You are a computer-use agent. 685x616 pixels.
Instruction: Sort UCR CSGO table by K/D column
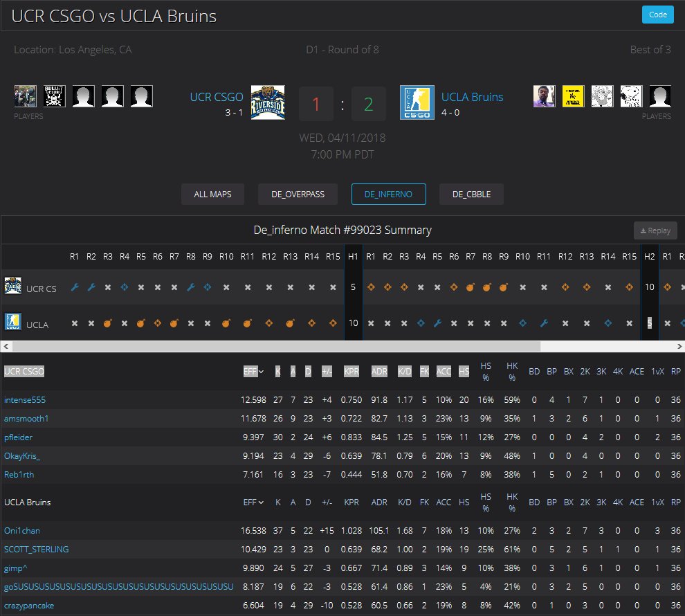(405, 372)
